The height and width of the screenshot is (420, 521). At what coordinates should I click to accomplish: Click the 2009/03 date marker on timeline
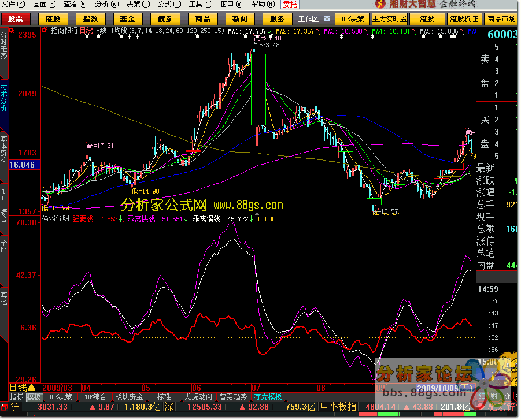(x=57, y=388)
